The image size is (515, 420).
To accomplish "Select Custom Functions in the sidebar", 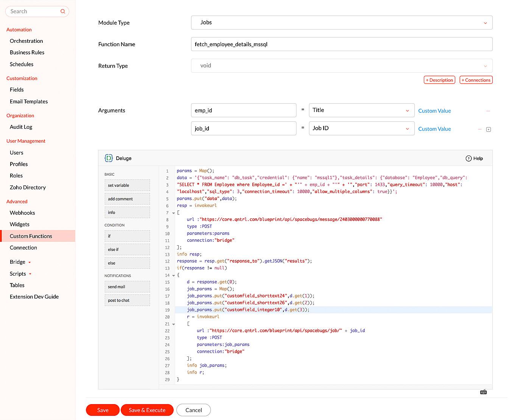I will pyautogui.click(x=37, y=236).
